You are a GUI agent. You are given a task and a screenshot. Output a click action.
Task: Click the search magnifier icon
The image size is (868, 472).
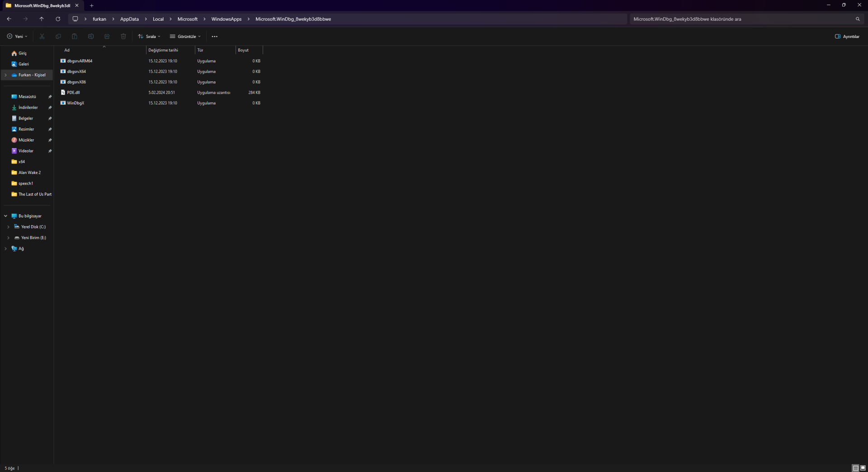point(858,19)
